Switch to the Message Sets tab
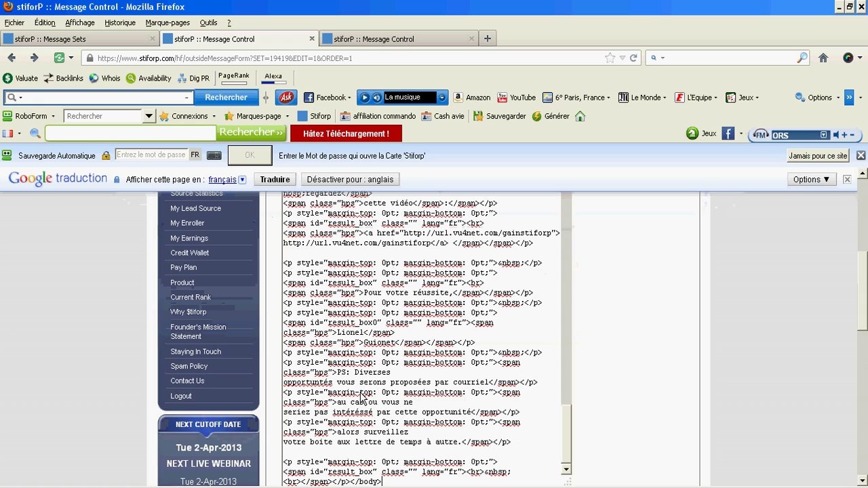The height and width of the screenshot is (488, 868). click(x=79, y=39)
